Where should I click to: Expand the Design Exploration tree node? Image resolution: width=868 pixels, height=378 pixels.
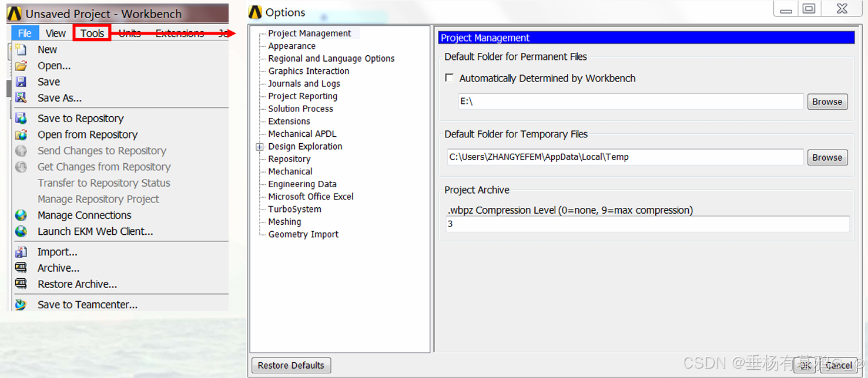pyautogui.click(x=260, y=147)
